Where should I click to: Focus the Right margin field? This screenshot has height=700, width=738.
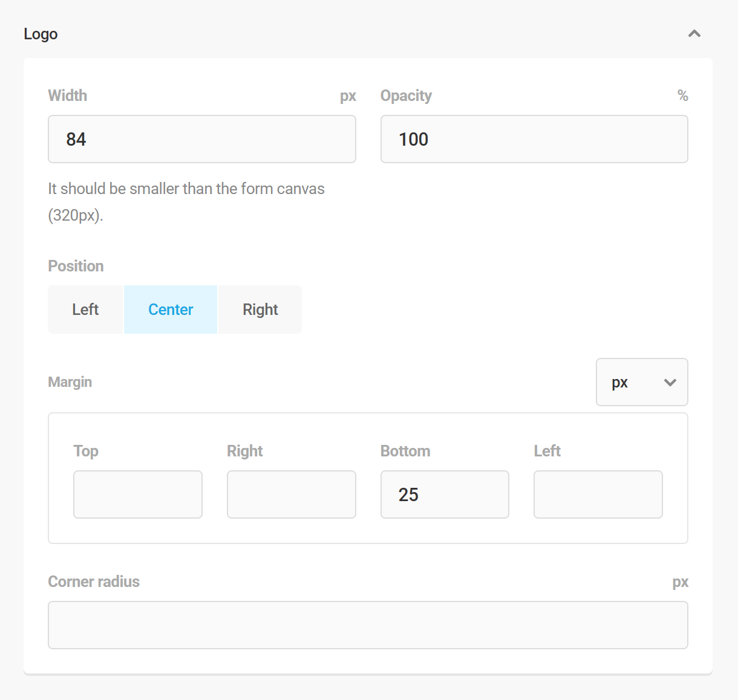[x=291, y=494]
